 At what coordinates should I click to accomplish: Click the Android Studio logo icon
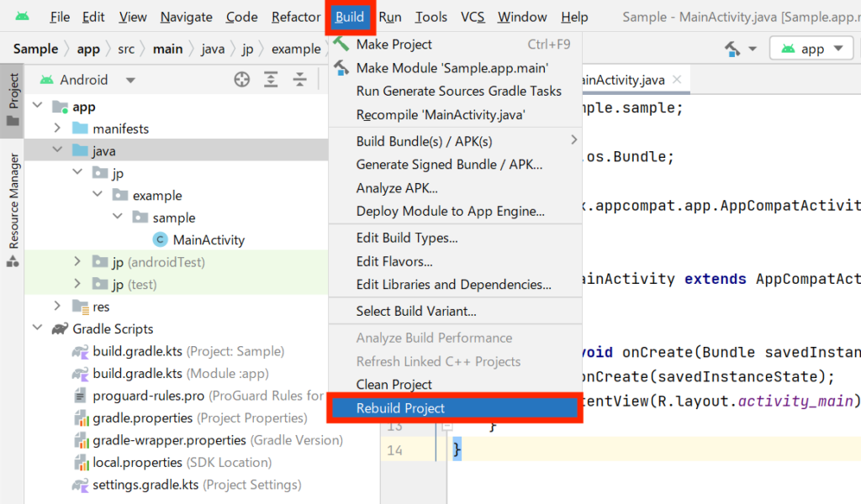(23, 17)
